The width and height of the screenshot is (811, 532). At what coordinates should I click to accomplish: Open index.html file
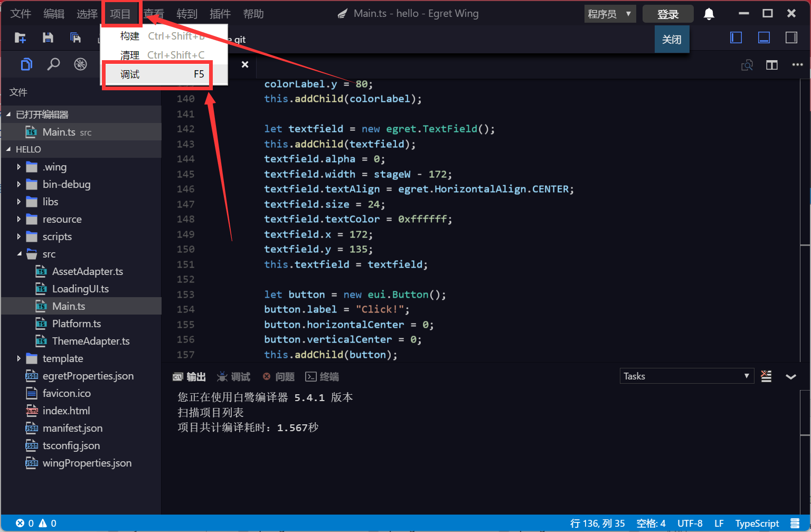(81, 411)
